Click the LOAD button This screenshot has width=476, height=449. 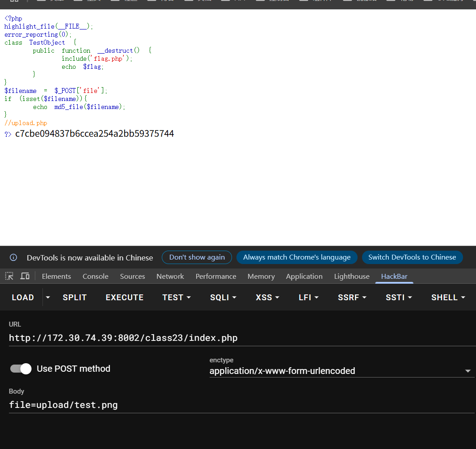click(x=23, y=297)
